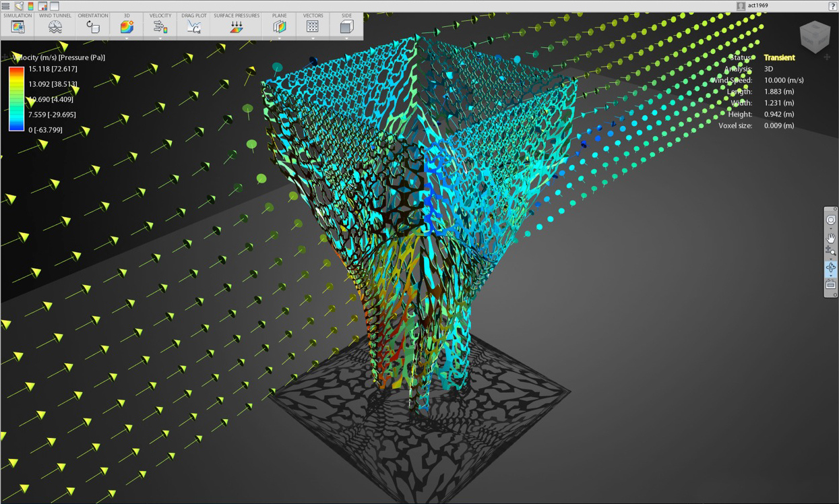Expand the Side dropdown arrow
The height and width of the screenshot is (504, 839).
click(x=346, y=38)
